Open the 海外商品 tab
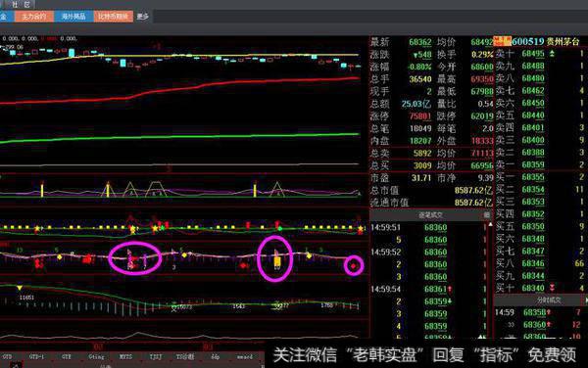 click(73, 17)
